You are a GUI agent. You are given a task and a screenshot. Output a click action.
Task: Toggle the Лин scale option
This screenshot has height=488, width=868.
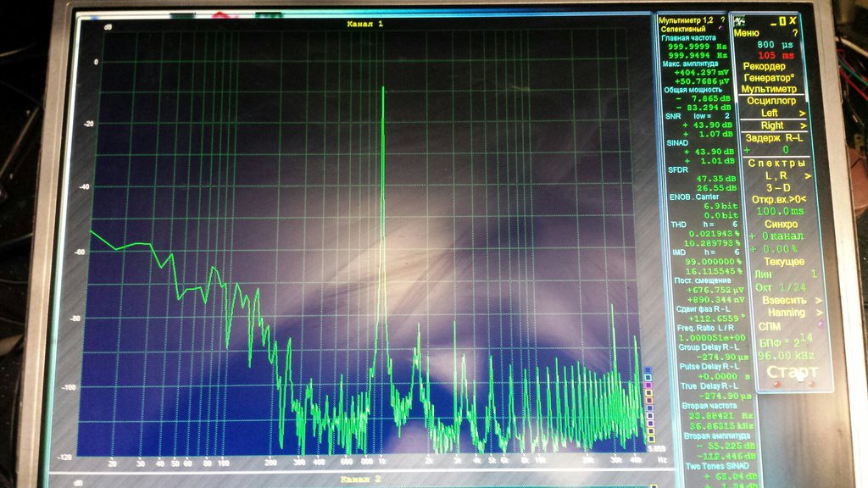pyautogui.click(x=762, y=274)
